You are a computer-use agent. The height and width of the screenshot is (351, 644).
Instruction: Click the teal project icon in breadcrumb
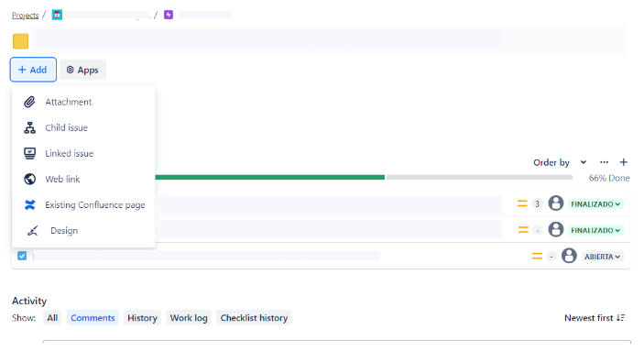57,15
